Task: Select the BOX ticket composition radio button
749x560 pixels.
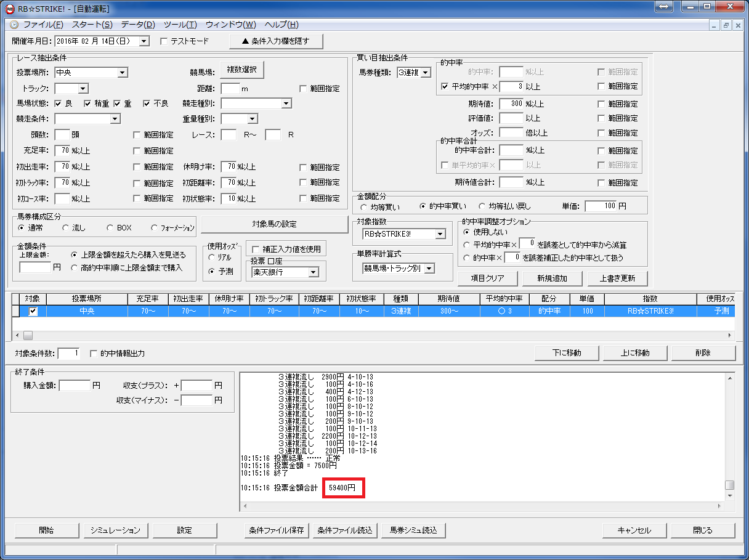Action: click(x=110, y=227)
